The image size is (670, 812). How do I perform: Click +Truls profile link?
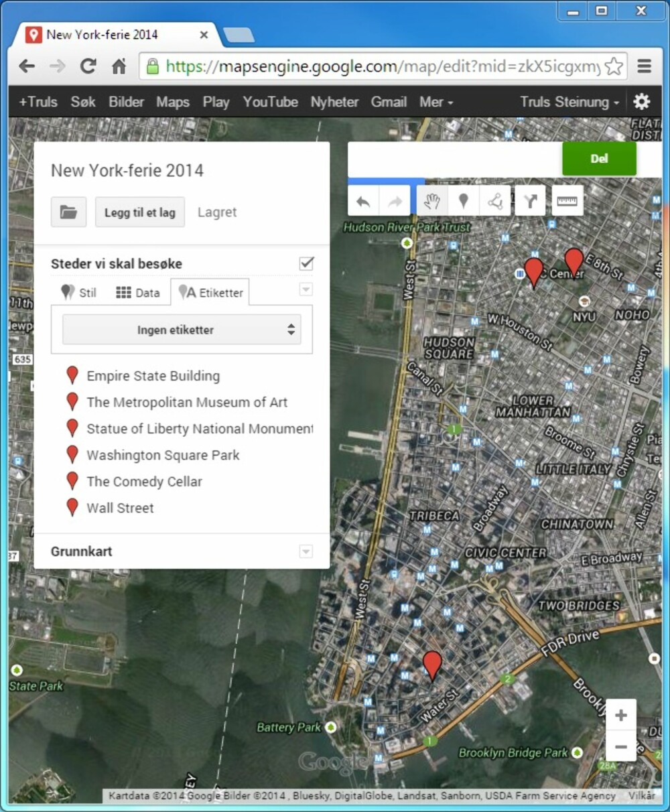tap(38, 102)
